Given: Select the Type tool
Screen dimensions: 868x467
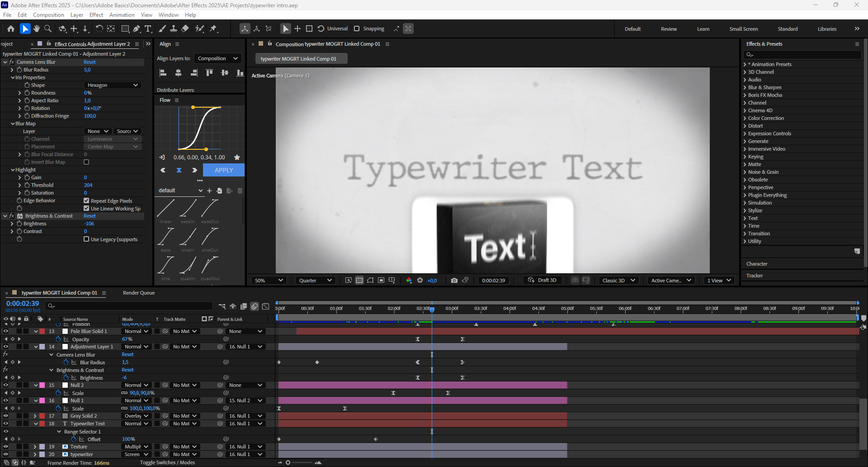Looking at the screenshot, I should click(148, 29).
